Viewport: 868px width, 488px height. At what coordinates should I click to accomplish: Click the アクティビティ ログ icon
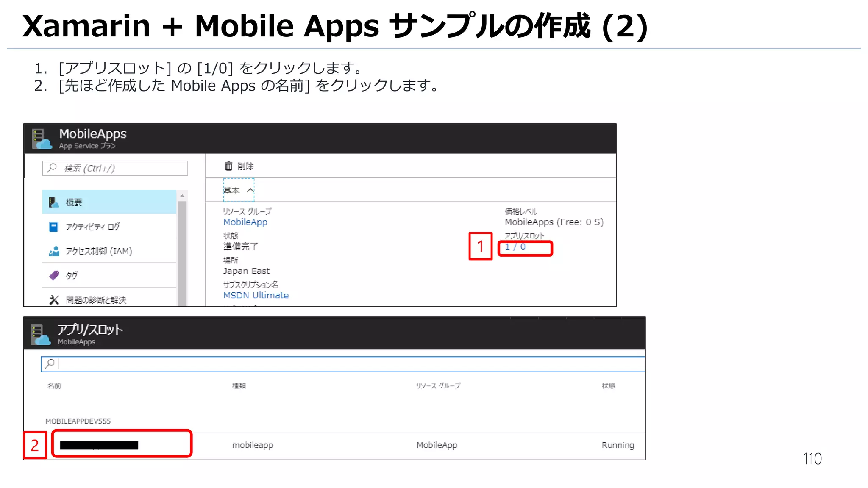coord(54,227)
